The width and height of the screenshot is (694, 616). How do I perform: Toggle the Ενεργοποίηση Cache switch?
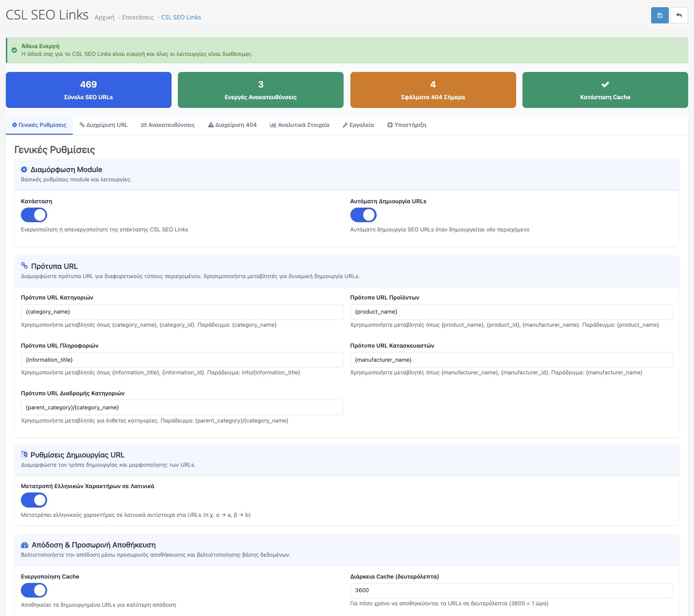34,590
